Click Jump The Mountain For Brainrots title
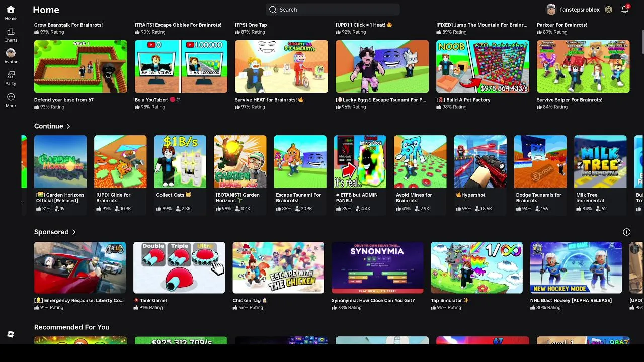The width and height of the screenshot is (644, 362). click(482, 25)
